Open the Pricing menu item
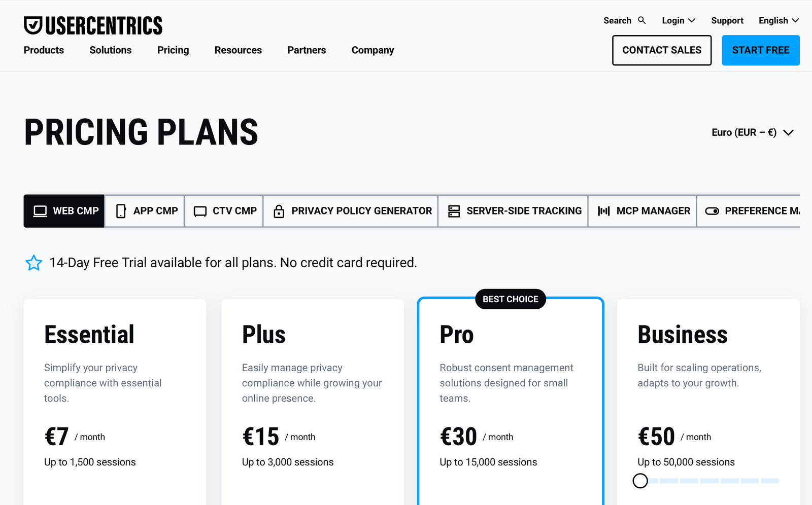 173,50
